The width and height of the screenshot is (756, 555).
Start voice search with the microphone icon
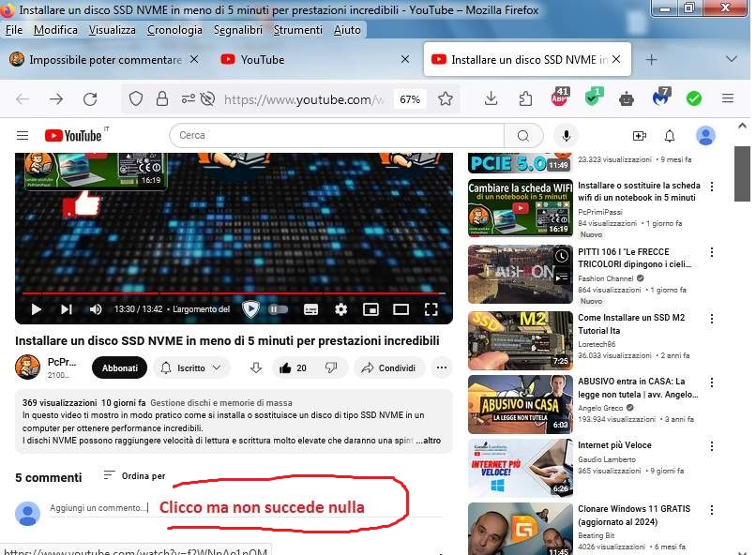pyautogui.click(x=567, y=136)
